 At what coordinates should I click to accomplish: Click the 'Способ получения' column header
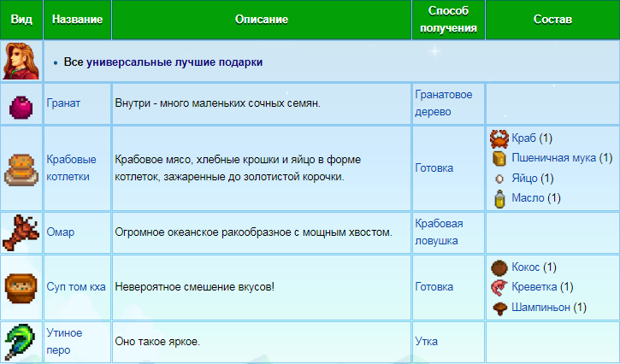[448, 20]
